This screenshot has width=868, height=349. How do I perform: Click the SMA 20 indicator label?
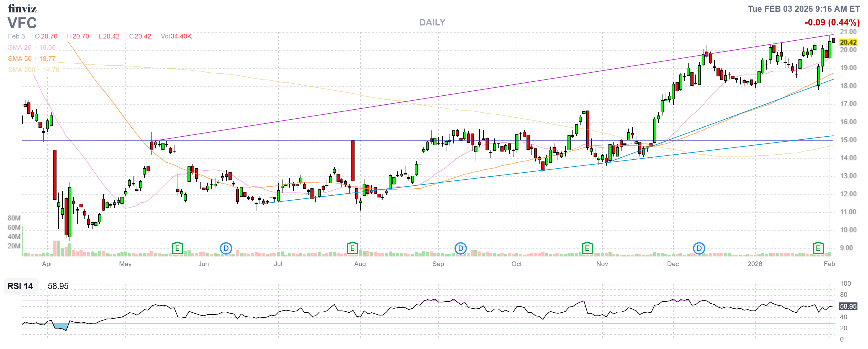tap(20, 48)
